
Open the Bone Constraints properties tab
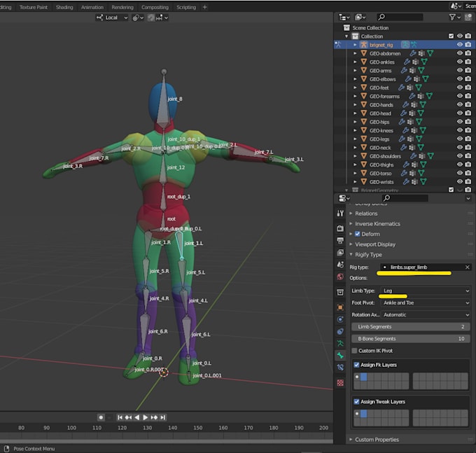click(340, 368)
